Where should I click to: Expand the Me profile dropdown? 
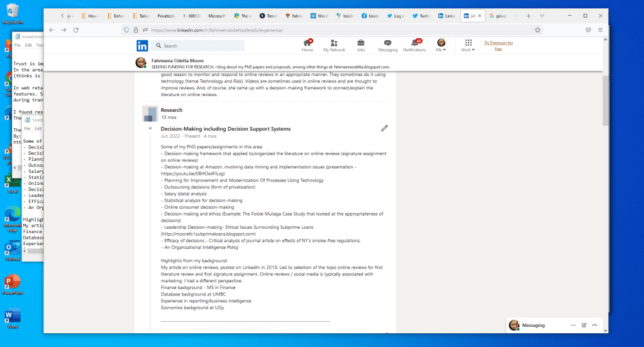tap(441, 45)
